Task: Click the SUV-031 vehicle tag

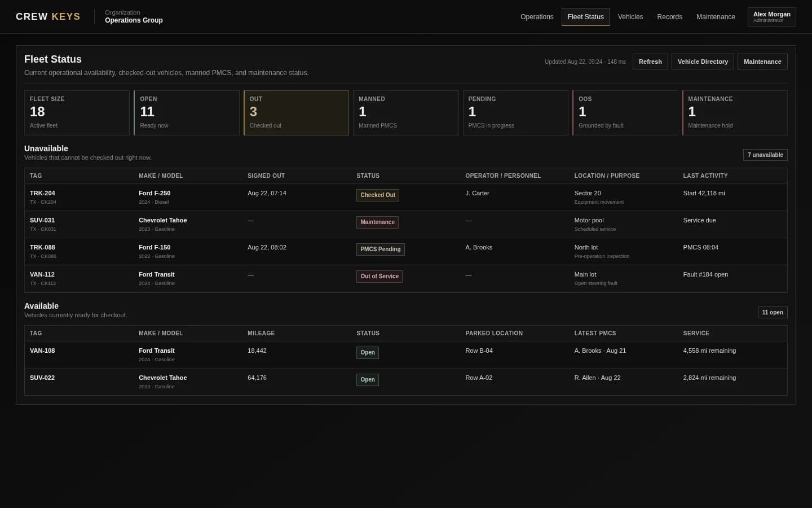Action: coord(42,220)
